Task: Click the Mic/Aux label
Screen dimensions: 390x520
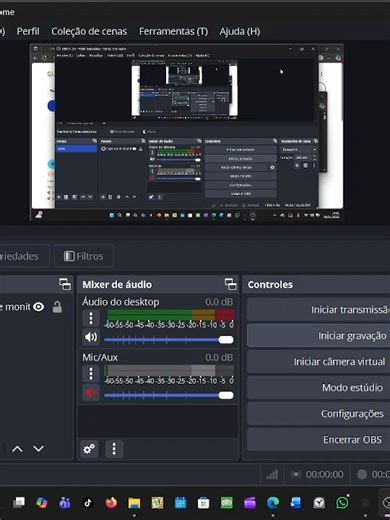Action: (100, 357)
